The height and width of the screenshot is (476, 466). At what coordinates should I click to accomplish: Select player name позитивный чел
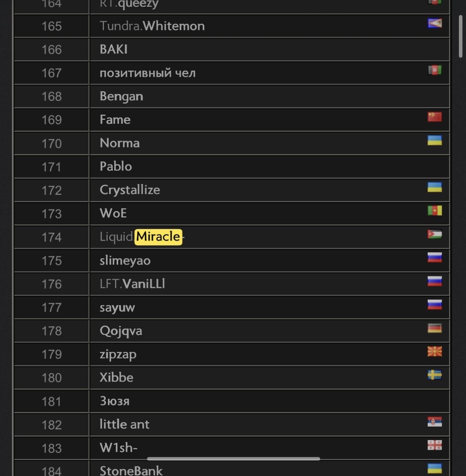coord(147,73)
